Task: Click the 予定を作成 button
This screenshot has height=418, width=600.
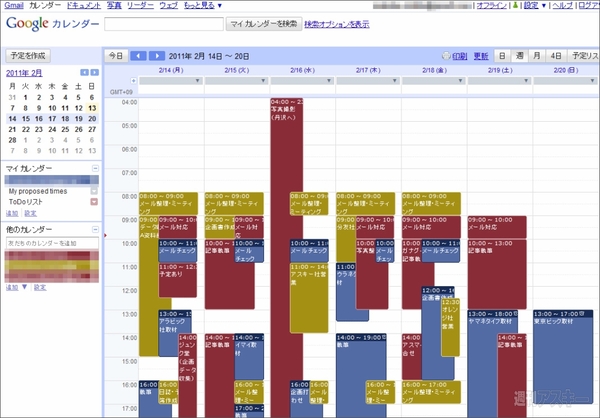Action: coord(28,56)
